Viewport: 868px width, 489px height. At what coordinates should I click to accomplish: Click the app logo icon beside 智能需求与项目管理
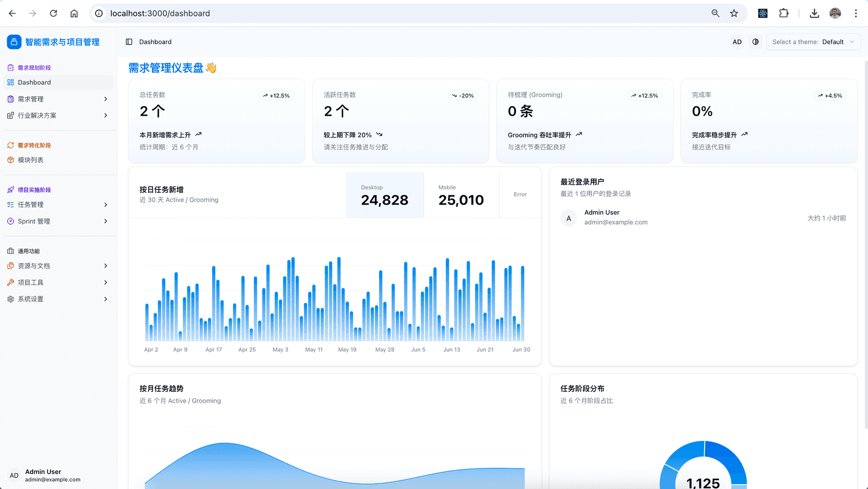point(14,41)
